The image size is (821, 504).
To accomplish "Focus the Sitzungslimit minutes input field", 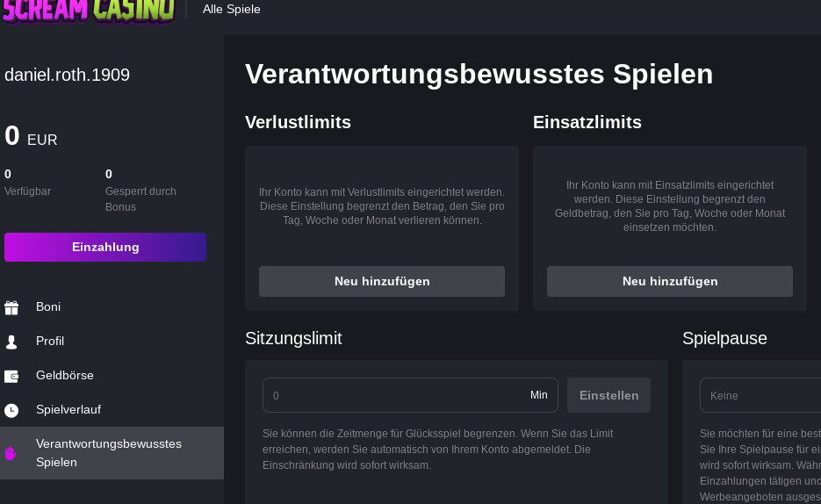I will click(410, 395).
